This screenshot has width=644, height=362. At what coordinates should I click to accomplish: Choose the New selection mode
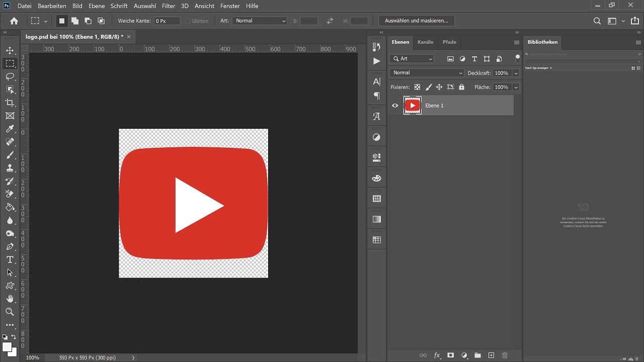click(x=62, y=21)
